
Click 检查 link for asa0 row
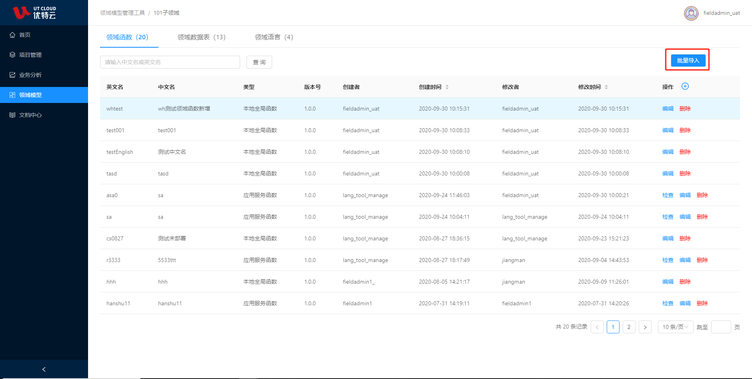(668, 195)
